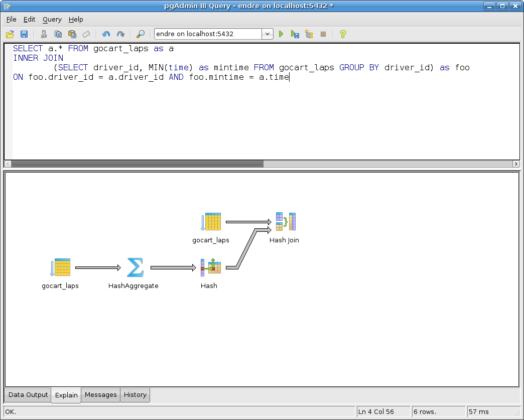The width and height of the screenshot is (524, 420).
Task: Open the Edit menu
Action: point(29,19)
